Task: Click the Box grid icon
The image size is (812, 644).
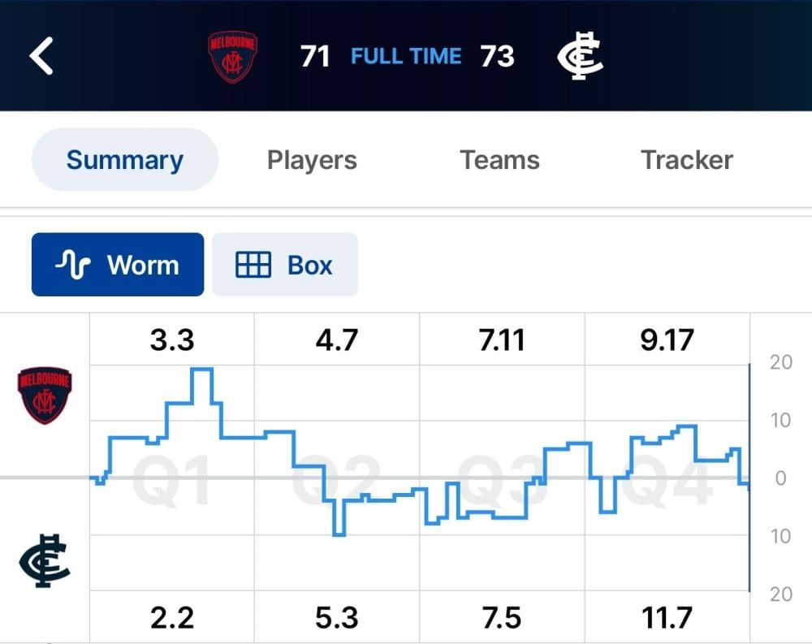Action: 253,265
